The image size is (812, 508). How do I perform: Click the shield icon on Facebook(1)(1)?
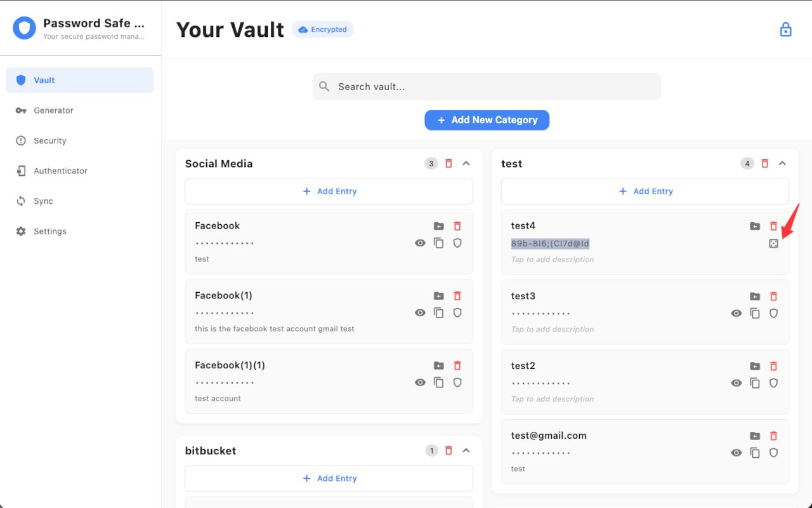point(457,382)
